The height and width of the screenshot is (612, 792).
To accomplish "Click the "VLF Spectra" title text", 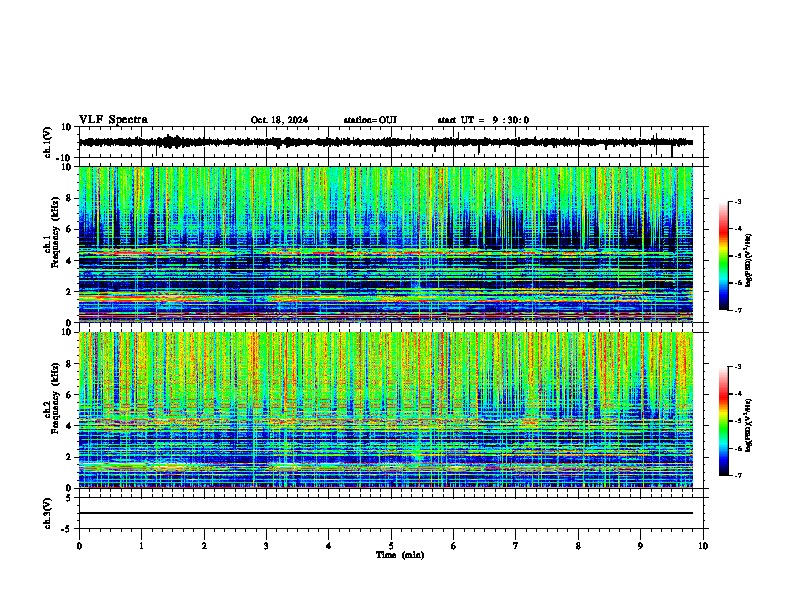I will pyautogui.click(x=113, y=120).
